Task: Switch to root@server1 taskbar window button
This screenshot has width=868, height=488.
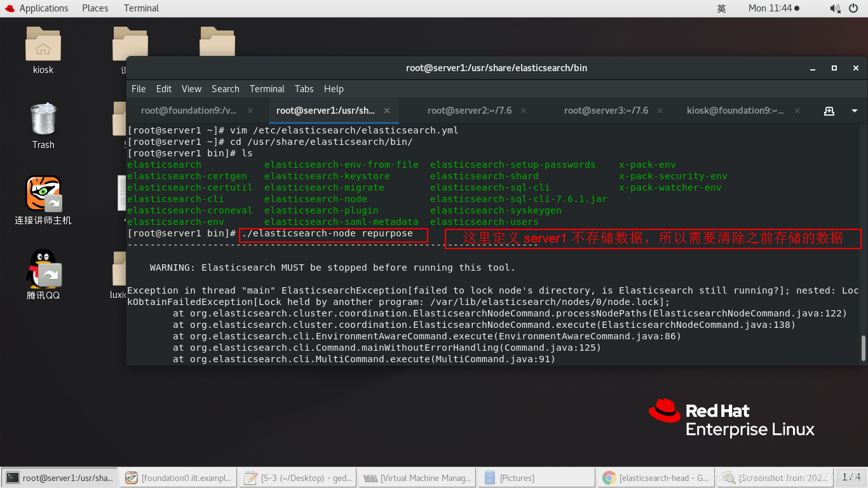Action: [60, 478]
